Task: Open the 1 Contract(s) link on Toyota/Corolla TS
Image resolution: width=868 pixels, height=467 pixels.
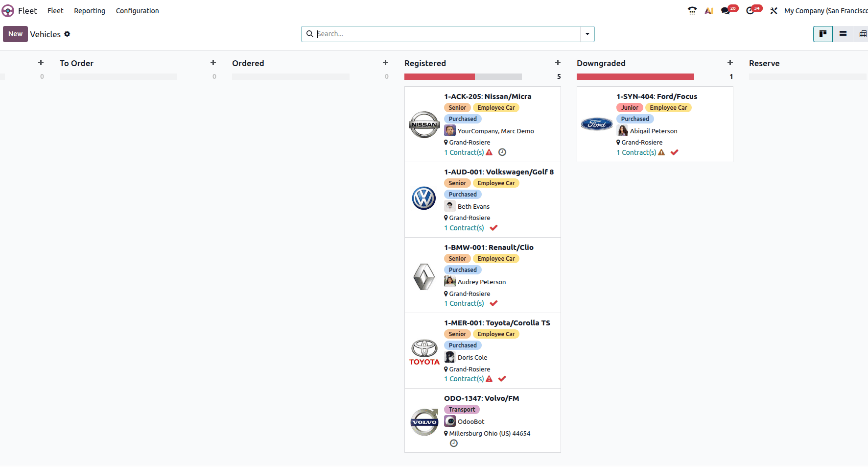Action: click(464, 379)
